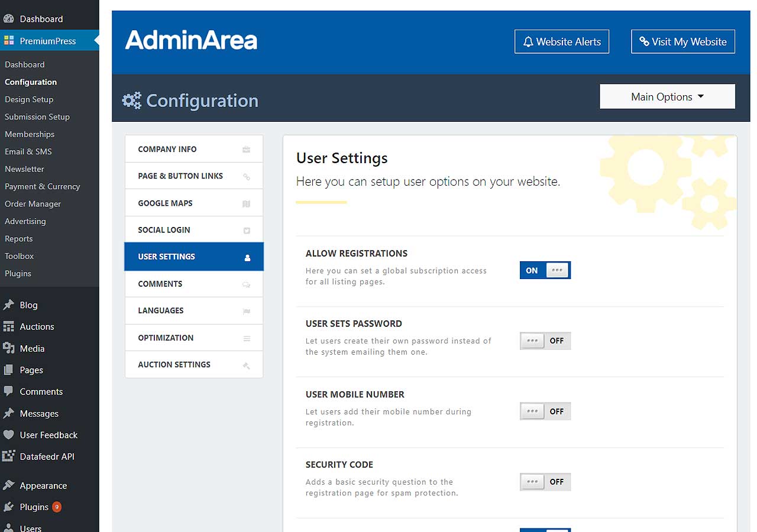
Task: Open the Google Maps settings tab
Action: tap(194, 203)
